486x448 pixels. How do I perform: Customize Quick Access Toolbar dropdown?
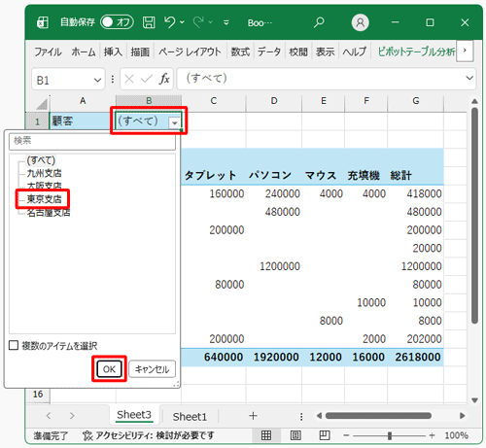(226, 22)
